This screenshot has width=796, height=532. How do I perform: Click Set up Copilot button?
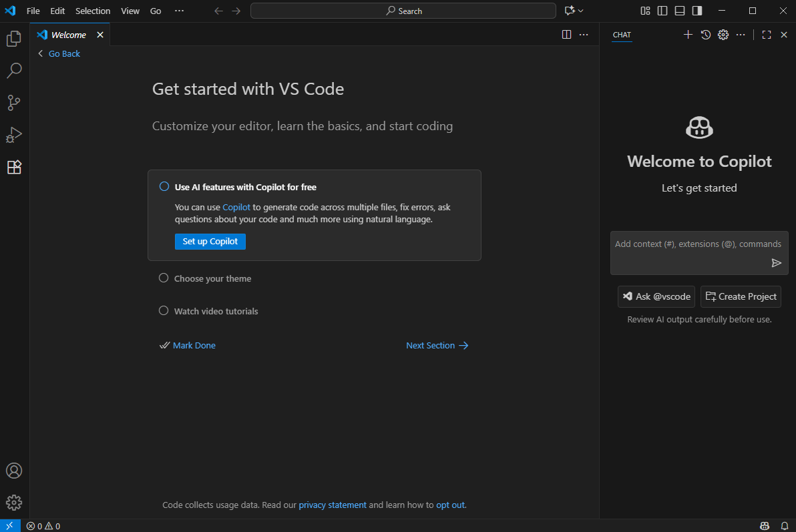[210, 242]
